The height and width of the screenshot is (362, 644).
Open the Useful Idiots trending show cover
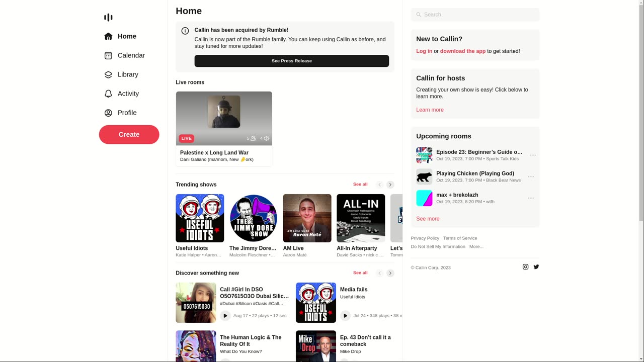coord(200,218)
